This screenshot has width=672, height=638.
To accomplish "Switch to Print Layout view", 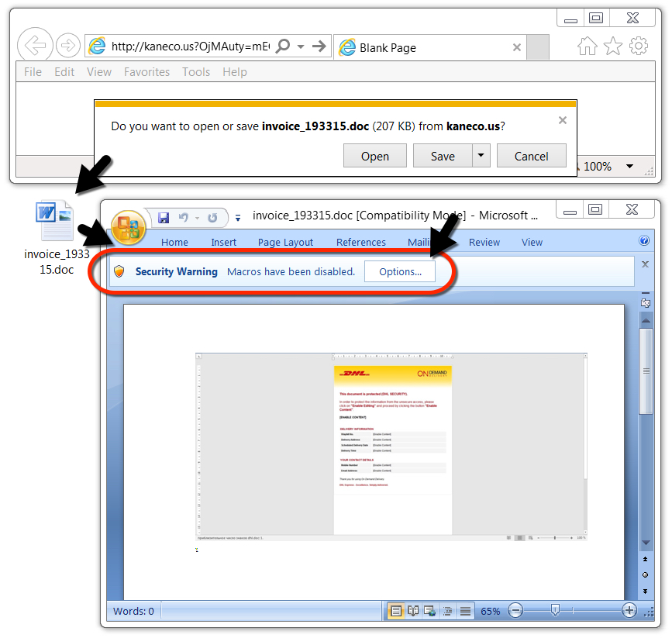I will point(396,611).
